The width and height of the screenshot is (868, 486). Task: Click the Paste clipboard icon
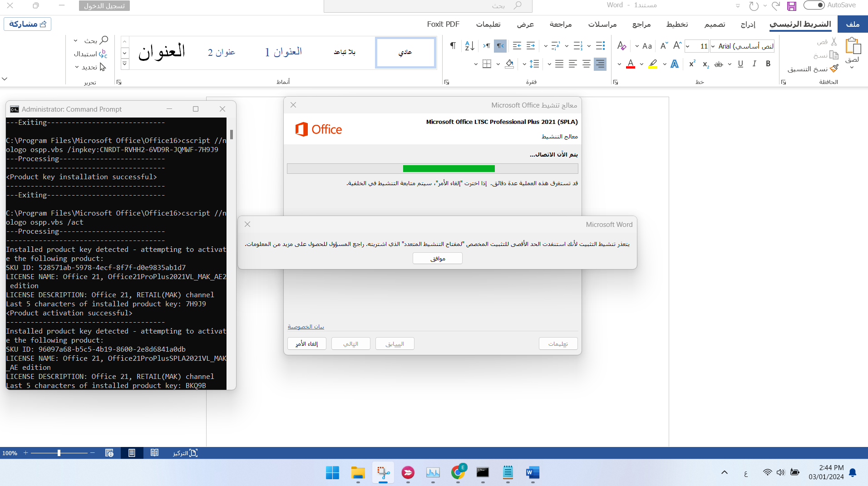pos(853,46)
